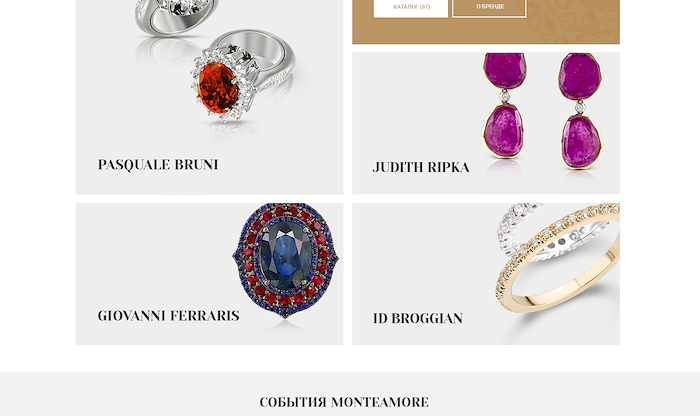Select the Giovanni Ferraris brand title

(x=168, y=316)
